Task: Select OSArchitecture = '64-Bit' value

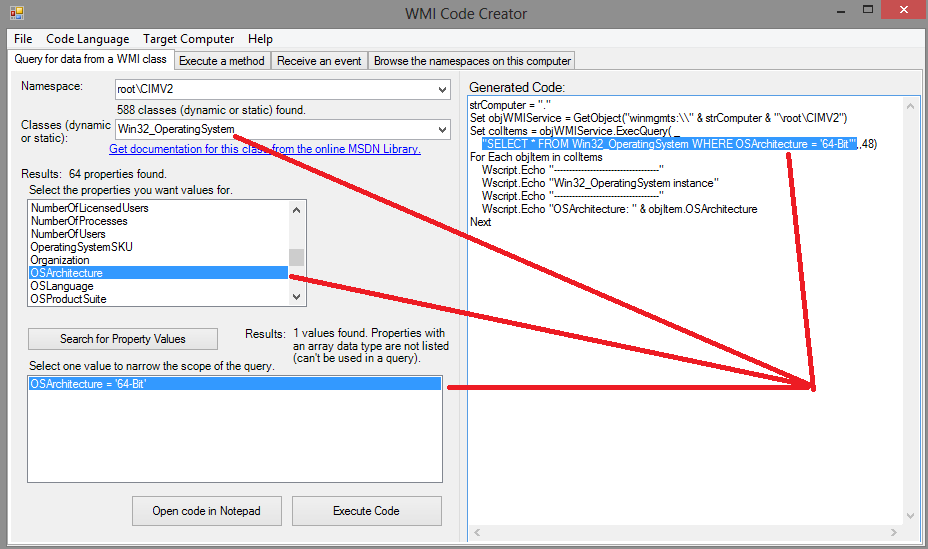Action: coord(235,384)
